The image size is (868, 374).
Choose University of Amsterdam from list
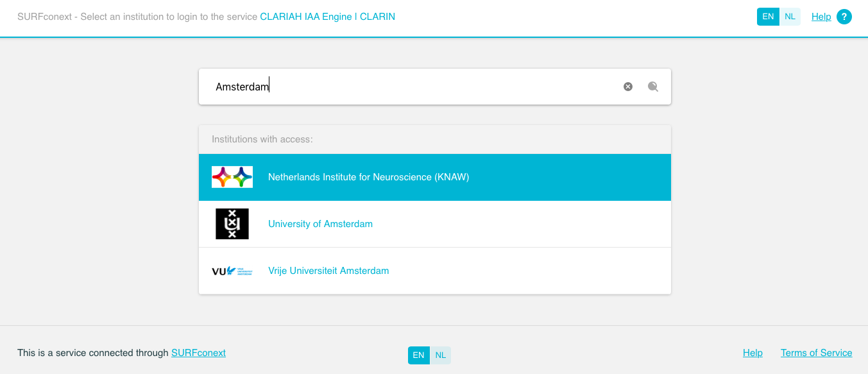320,224
